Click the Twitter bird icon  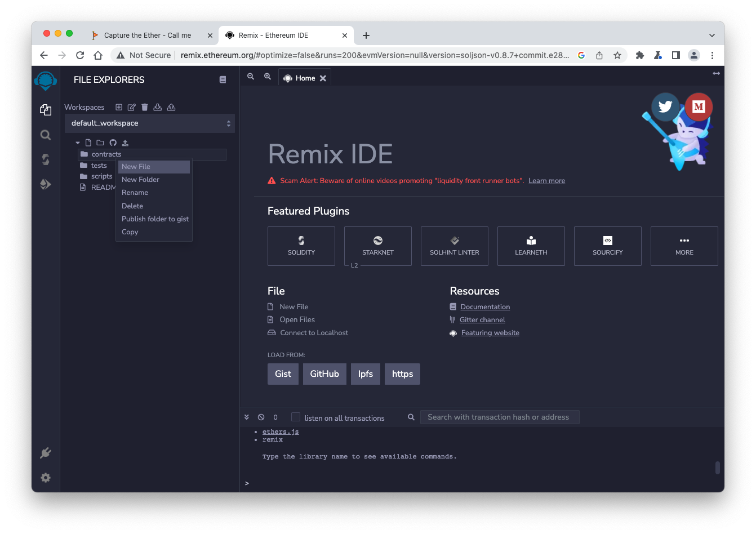[665, 106]
